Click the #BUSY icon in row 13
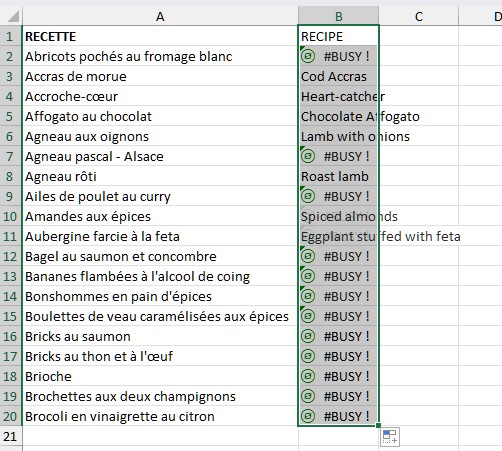502x451 pixels. point(308,276)
